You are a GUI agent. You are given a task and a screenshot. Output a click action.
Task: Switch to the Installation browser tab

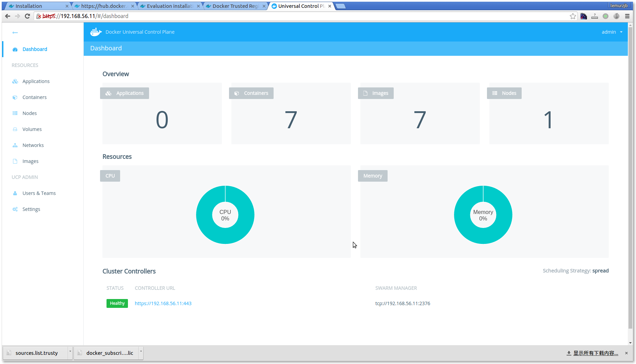pyautogui.click(x=37, y=6)
